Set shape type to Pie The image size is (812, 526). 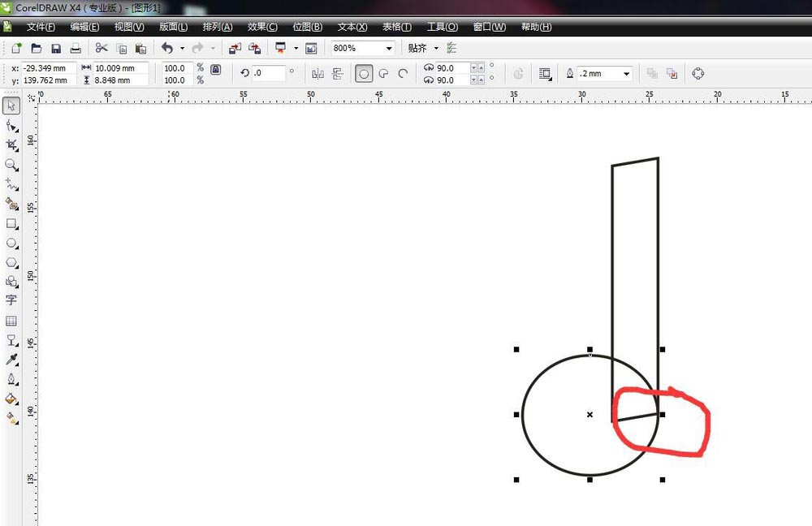384,74
